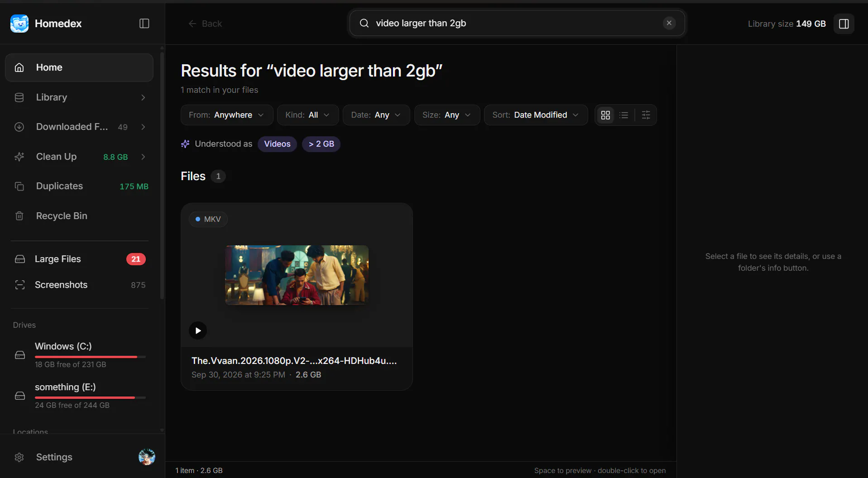
Task: Click the Recycle Bin trash icon
Action: pos(19,216)
